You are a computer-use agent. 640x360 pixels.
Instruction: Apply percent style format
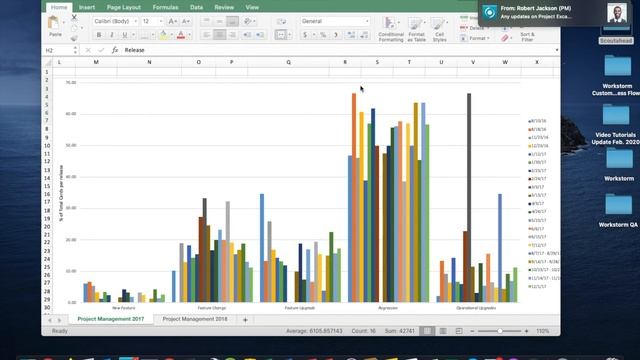click(x=323, y=35)
